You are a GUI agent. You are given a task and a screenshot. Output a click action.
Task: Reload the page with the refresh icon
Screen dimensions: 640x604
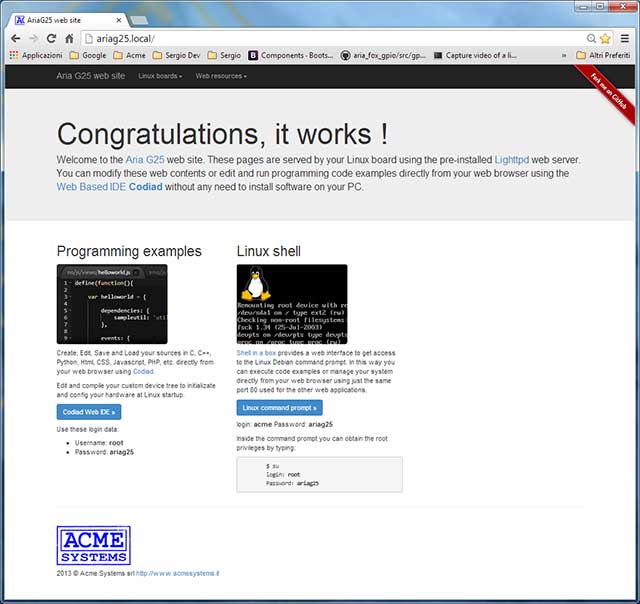pos(51,39)
